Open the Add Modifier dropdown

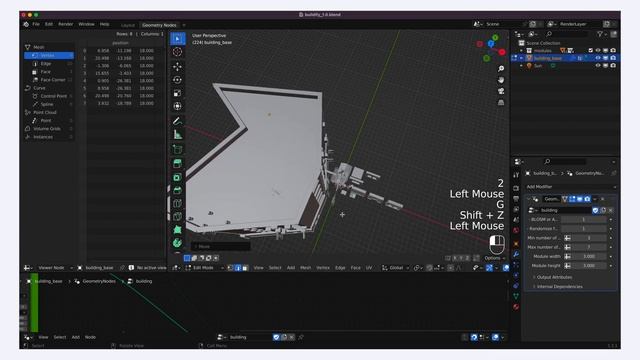point(570,187)
